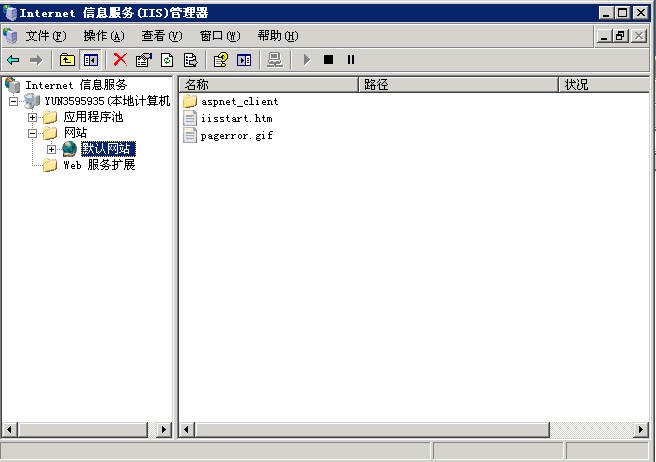Click the globe icon of 默认网站
The width and height of the screenshot is (656, 462).
click(69, 149)
